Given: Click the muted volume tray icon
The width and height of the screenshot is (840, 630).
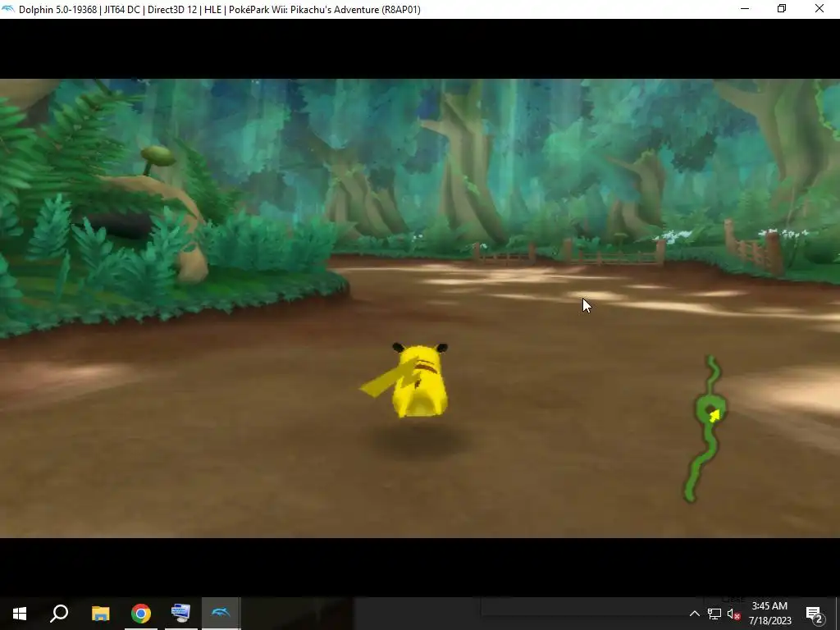Looking at the screenshot, I should coord(734,614).
